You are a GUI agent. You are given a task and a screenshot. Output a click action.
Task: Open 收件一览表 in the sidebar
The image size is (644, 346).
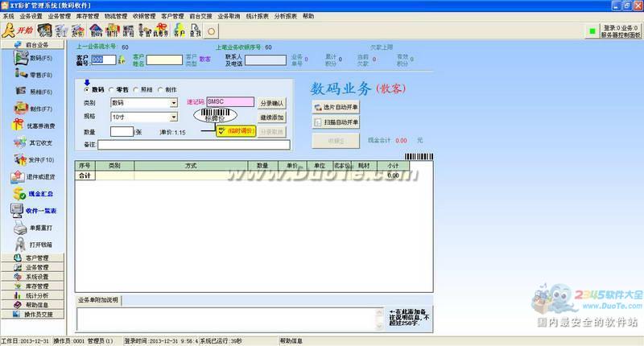33,211
